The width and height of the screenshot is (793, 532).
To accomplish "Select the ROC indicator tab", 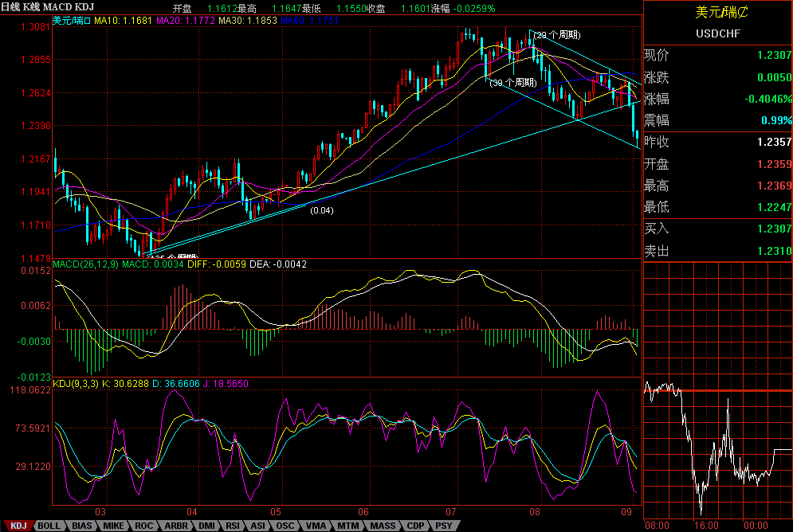I will click(x=144, y=526).
